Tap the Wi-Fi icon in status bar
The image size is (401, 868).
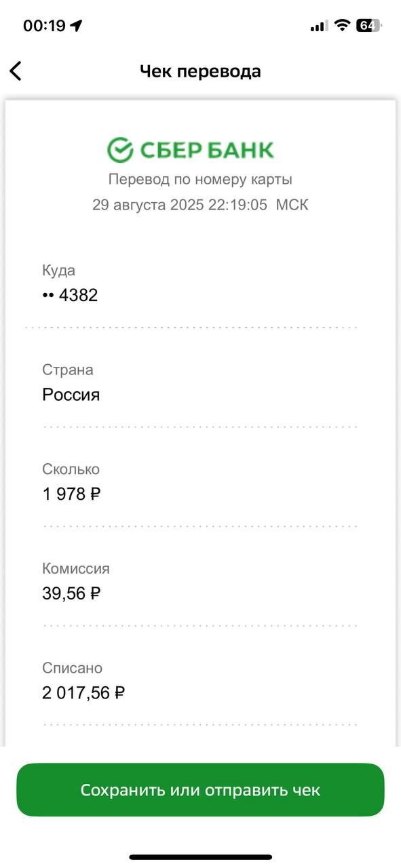[x=342, y=26]
